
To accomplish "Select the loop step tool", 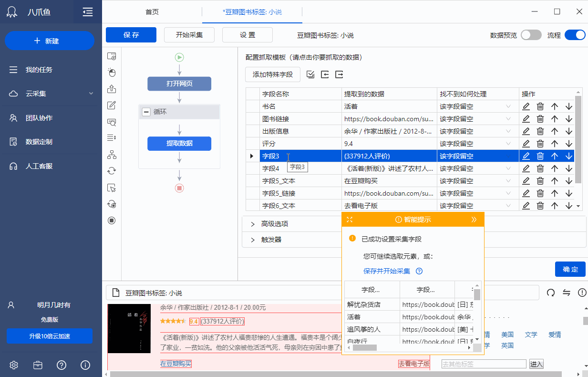I will click(112, 171).
